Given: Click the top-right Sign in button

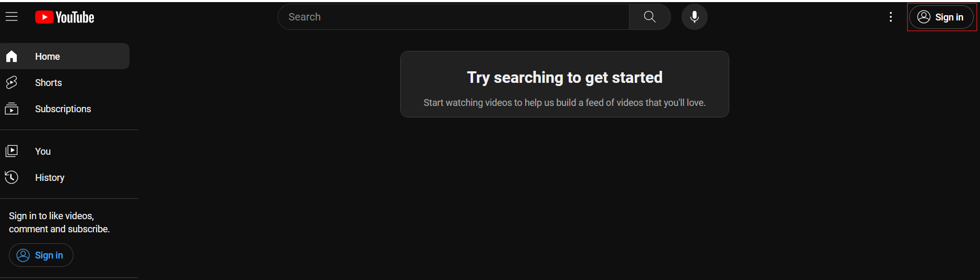Looking at the screenshot, I should 941,17.
